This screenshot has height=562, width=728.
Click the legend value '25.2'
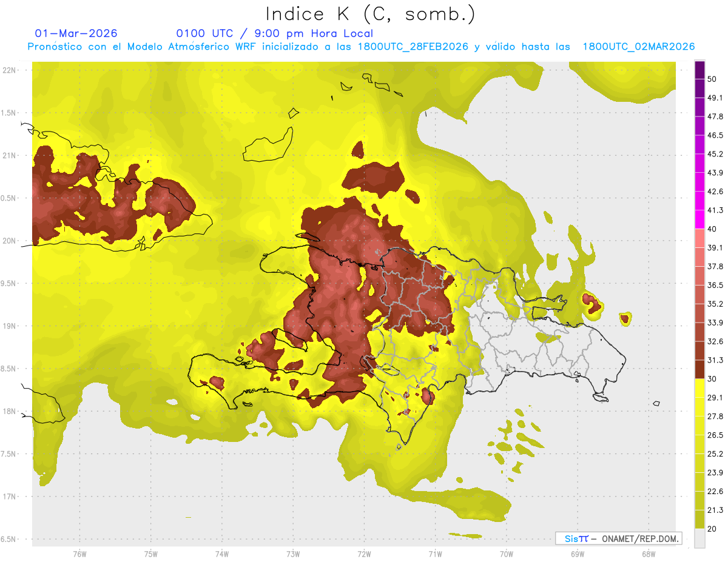tap(715, 454)
